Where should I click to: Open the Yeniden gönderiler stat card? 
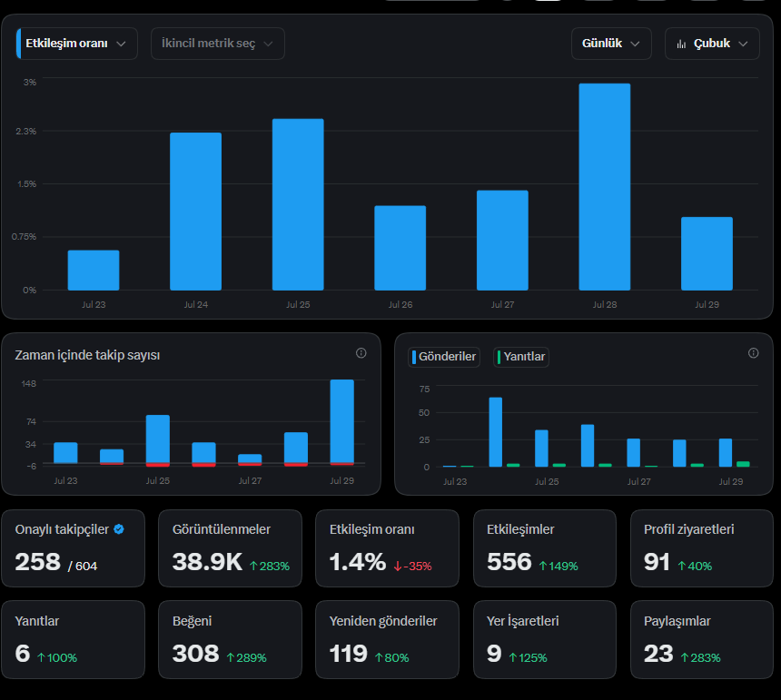pos(387,640)
